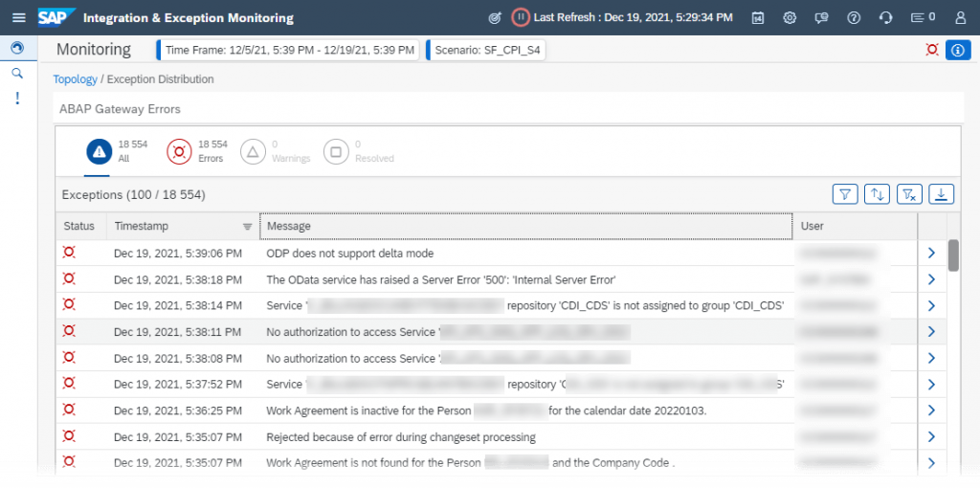Open the table filter funnel button
Screen dimensions: 980x488
845,194
